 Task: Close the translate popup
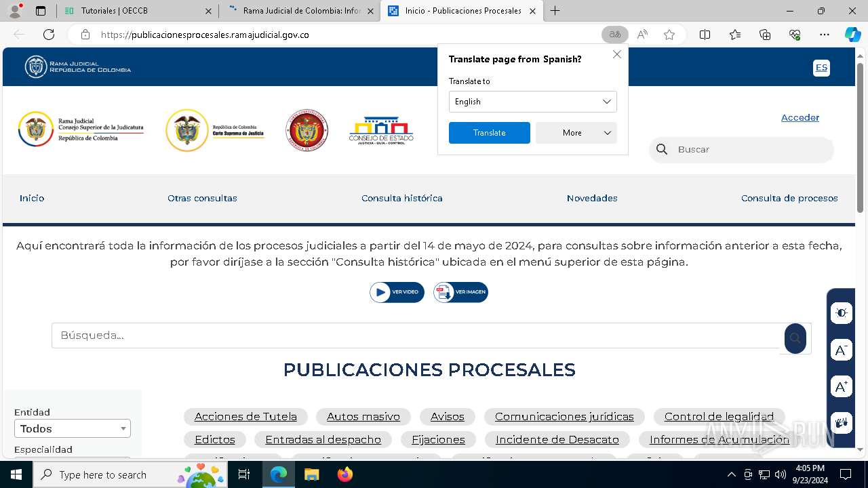617,54
